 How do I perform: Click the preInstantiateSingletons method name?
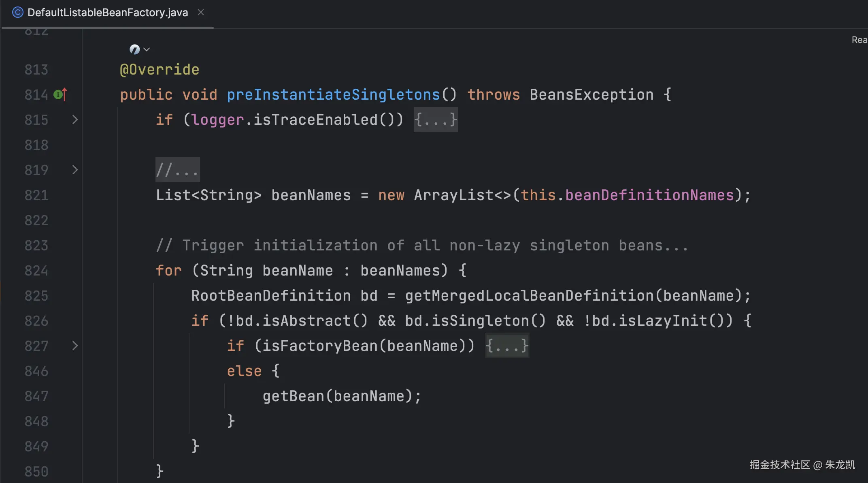click(333, 95)
